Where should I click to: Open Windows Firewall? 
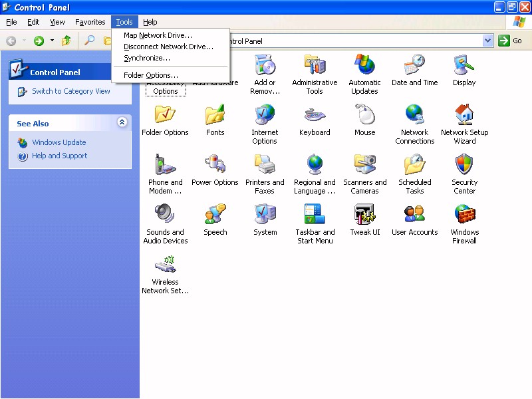(x=464, y=224)
